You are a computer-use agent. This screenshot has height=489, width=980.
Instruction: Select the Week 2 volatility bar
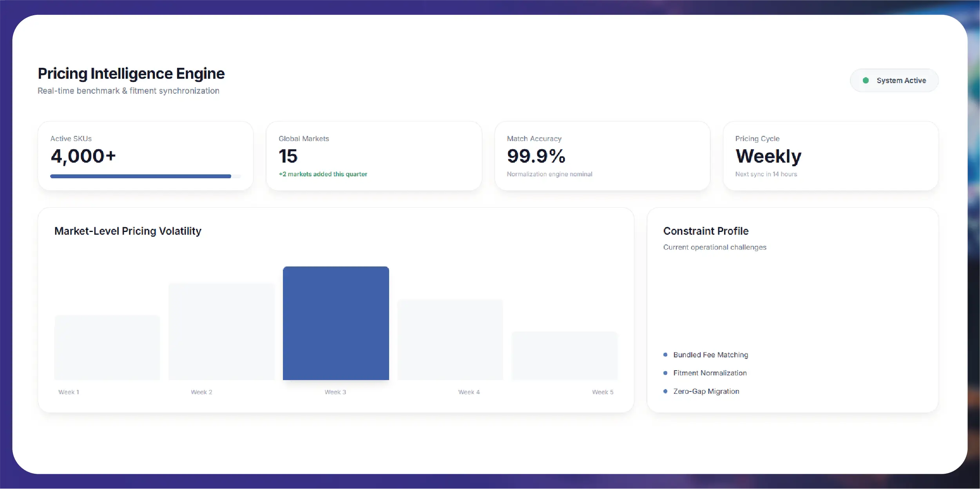coord(221,331)
